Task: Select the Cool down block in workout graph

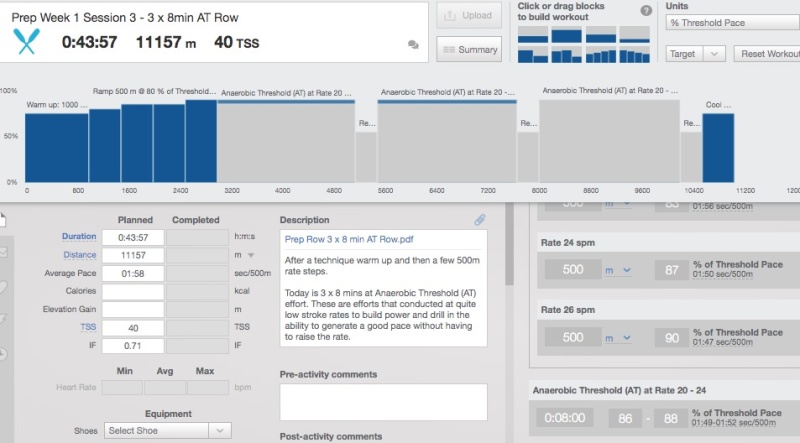Action: click(718, 147)
